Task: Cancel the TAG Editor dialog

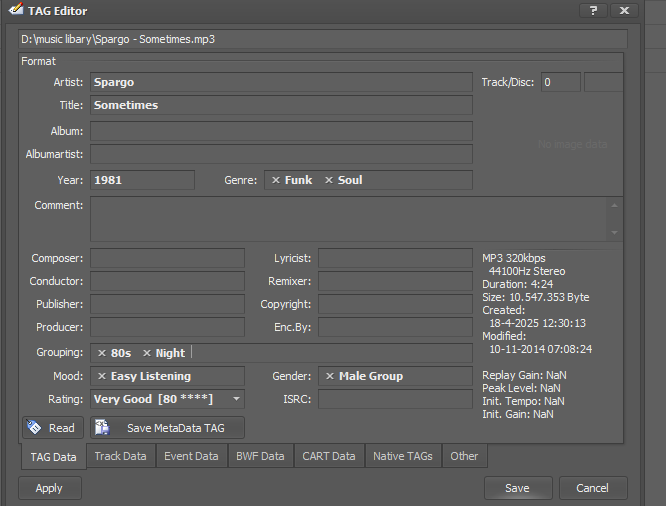Action: click(592, 489)
